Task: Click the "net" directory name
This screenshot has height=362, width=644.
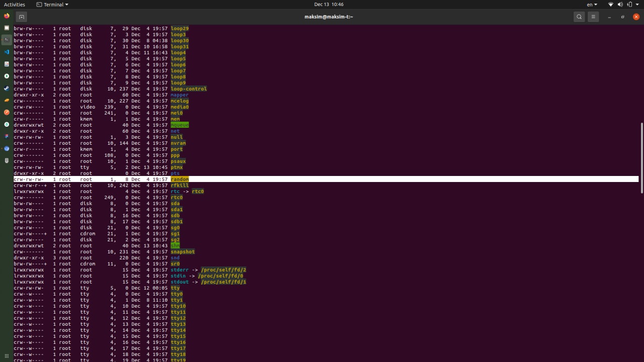Action: click(175, 131)
